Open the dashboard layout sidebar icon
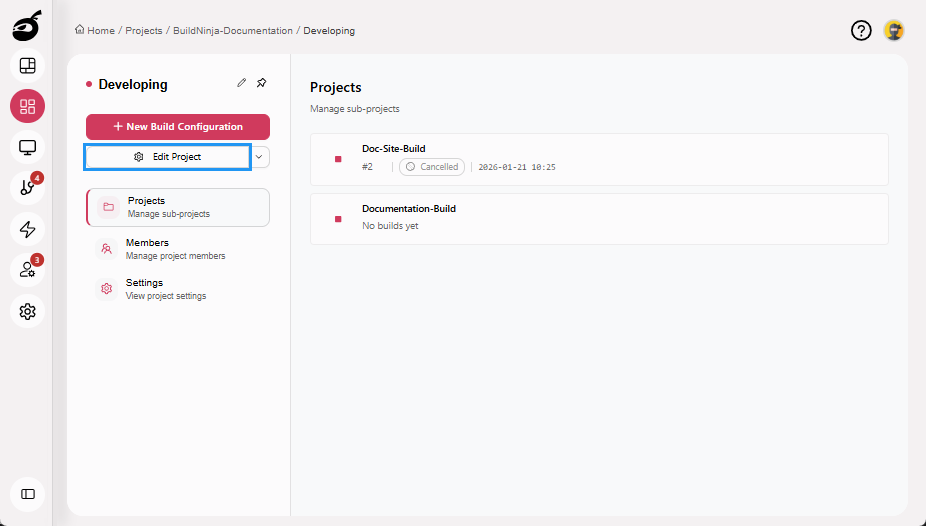Screen dimensions: 926x526 tap(27, 66)
